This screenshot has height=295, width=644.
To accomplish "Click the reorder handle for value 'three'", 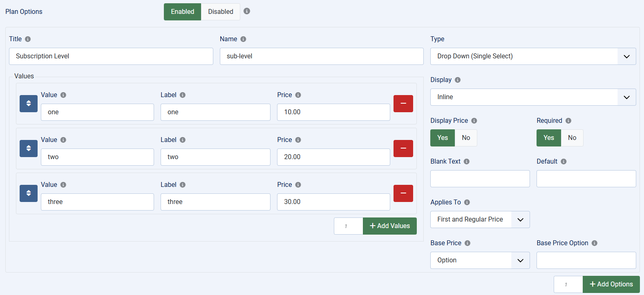I will pos(29,193).
